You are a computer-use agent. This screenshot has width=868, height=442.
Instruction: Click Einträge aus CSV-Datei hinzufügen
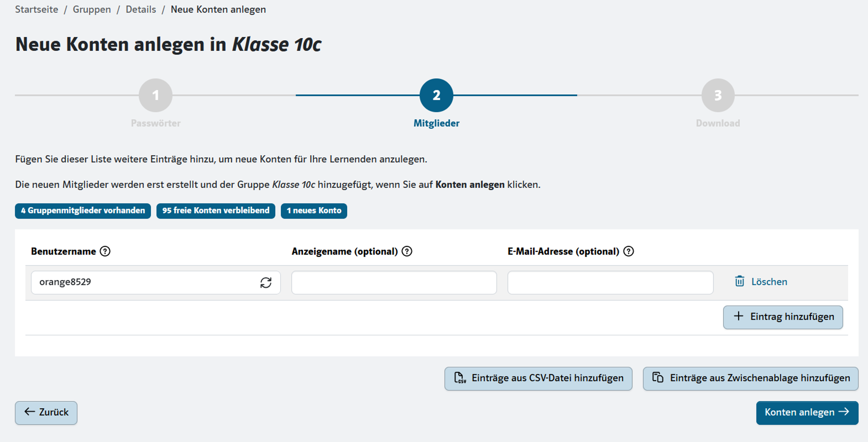[538, 378]
